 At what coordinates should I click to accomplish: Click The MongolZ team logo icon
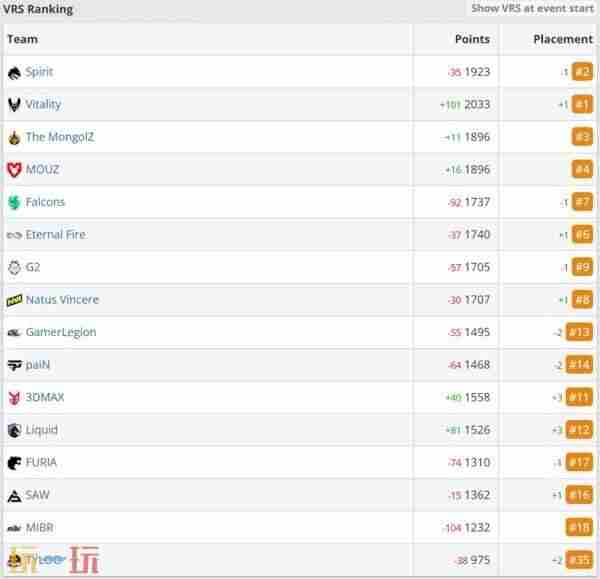[x=14, y=137]
